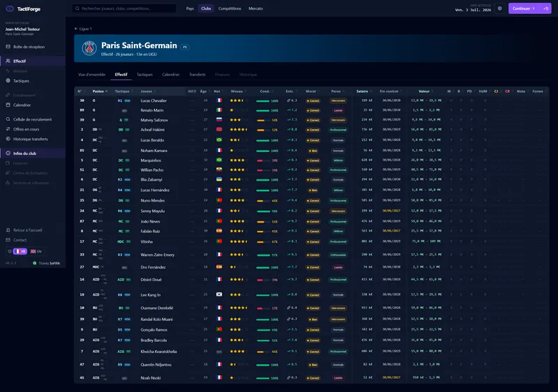The image size is (558, 392).
Task: Click the Boîte de réception envelope icon
Action: coord(8,47)
